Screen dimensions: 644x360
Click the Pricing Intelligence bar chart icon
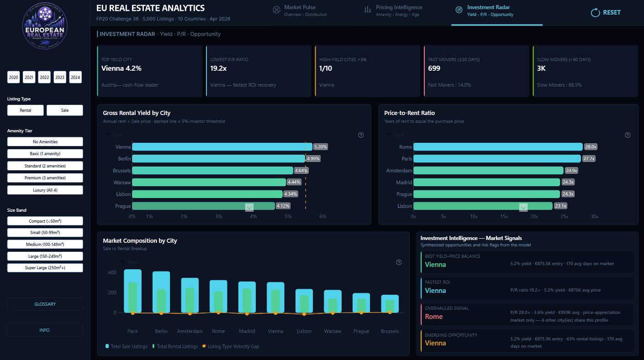point(367,10)
